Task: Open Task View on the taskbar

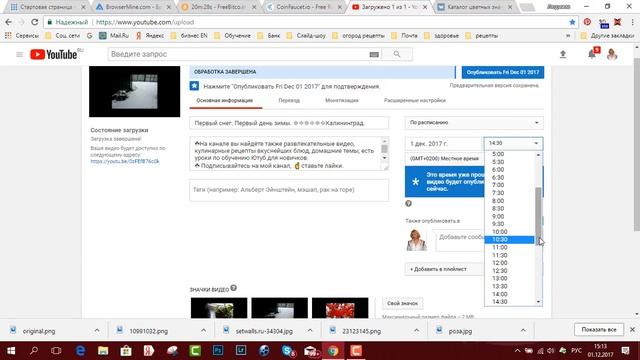Action: click(x=56, y=351)
